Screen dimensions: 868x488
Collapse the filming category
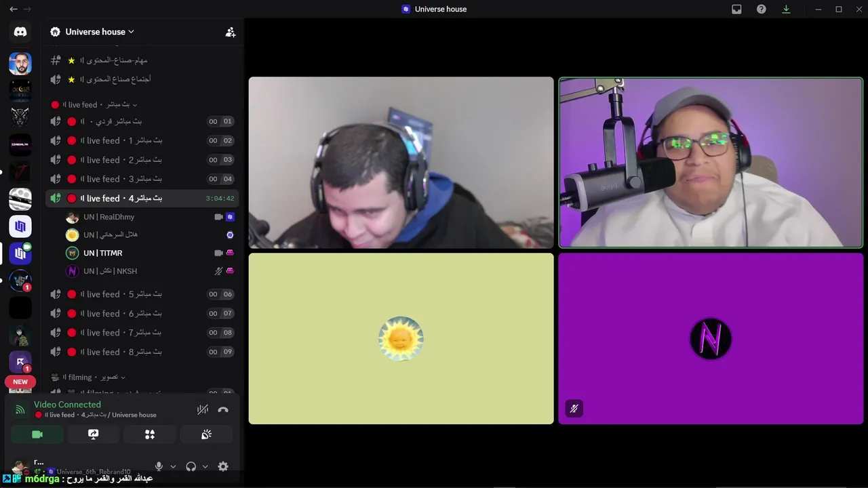(89, 377)
